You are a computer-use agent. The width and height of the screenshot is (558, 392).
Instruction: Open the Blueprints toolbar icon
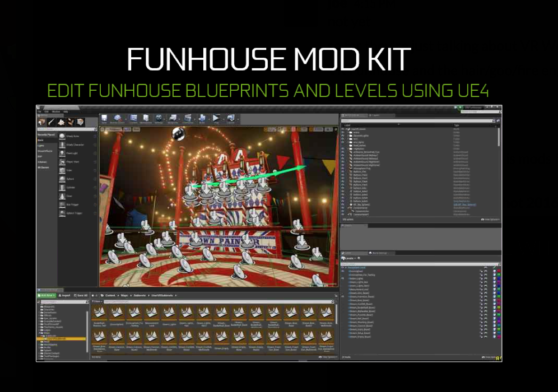point(173,119)
